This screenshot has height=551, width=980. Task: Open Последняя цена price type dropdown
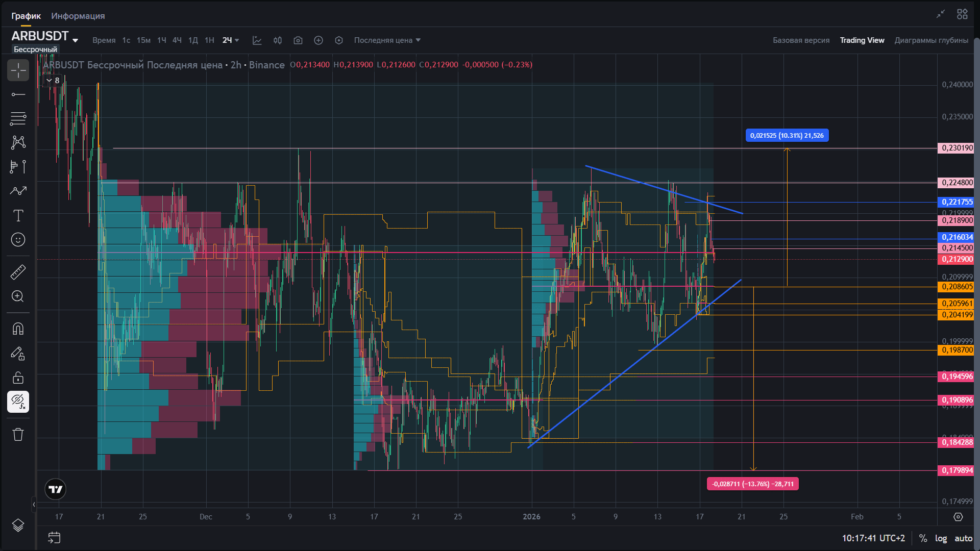387,40
